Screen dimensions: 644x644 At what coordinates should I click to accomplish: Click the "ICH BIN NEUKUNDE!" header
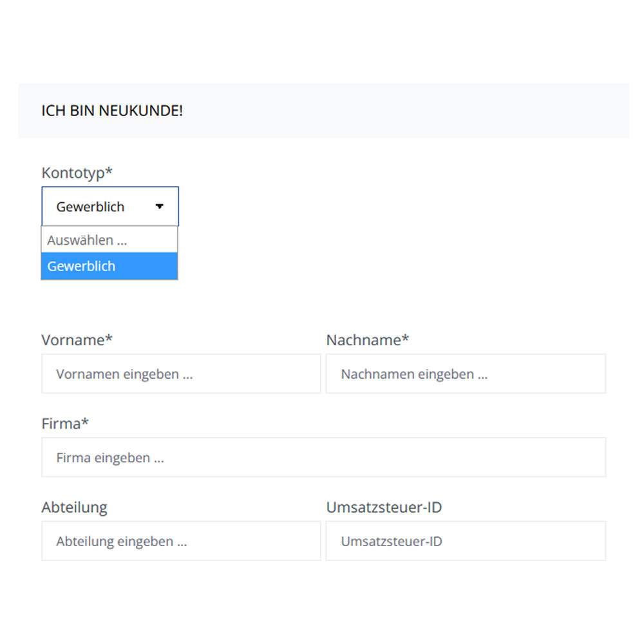(x=112, y=111)
